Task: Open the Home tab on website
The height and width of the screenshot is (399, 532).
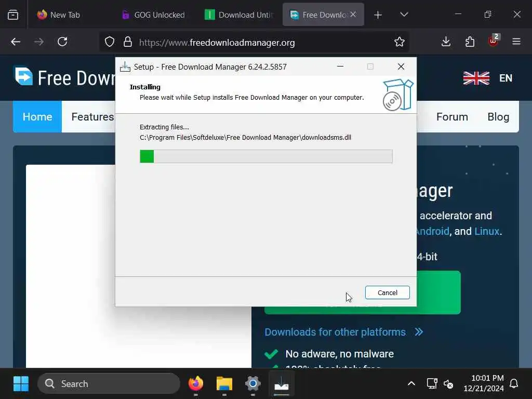Action: (37, 117)
